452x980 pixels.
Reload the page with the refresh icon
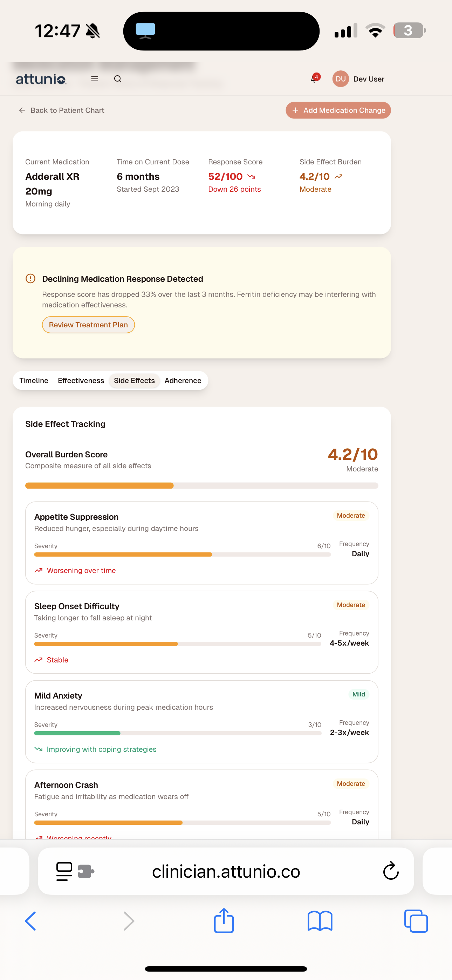pos(391,871)
